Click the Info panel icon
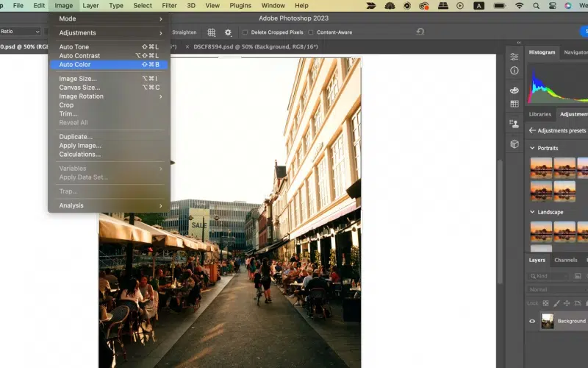 click(514, 71)
